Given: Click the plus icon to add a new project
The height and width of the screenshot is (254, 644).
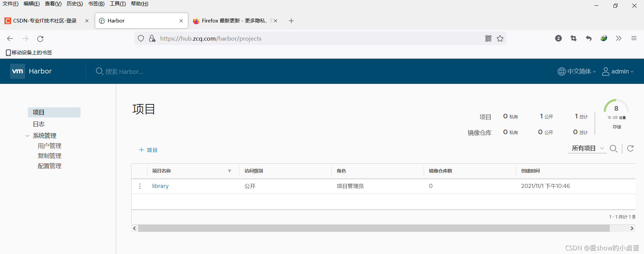Looking at the screenshot, I should [142, 150].
